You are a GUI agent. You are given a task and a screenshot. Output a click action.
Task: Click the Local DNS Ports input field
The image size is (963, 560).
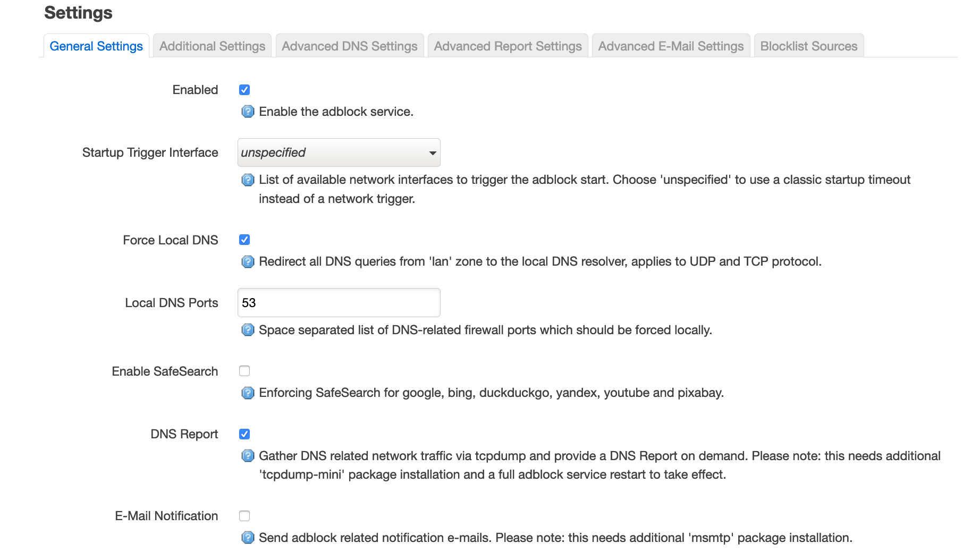coord(339,303)
